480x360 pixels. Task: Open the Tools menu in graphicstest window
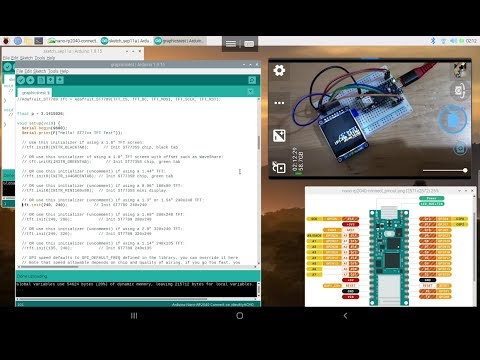(53, 71)
